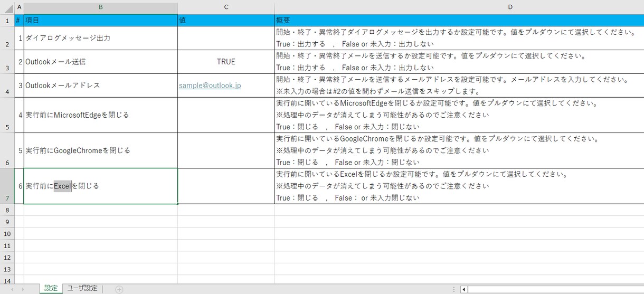Select row 8 header
644x294 pixels.
click(x=7, y=210)
